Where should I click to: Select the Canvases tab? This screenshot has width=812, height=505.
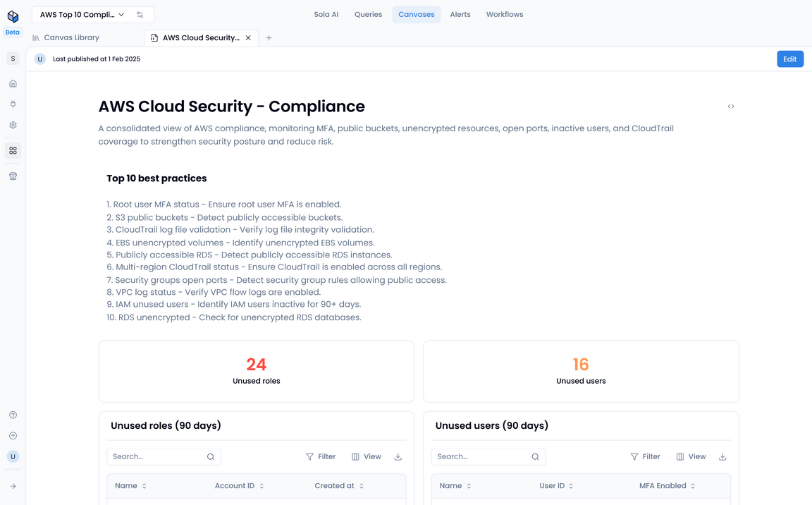[417, 15]
